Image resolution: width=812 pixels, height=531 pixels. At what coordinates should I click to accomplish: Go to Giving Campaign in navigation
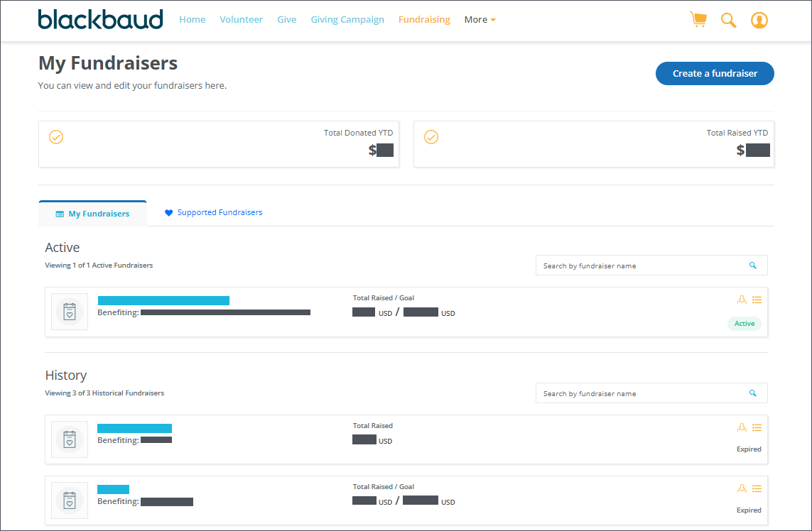coord(347,20)
